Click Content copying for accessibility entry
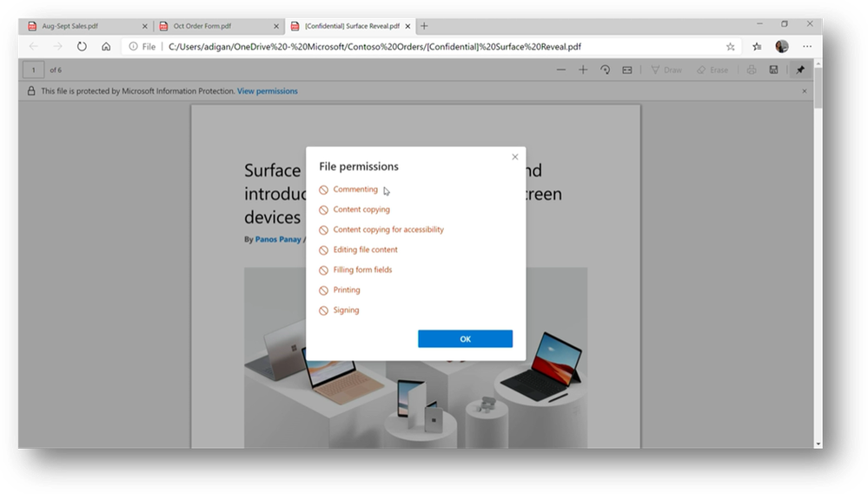This screenshot has height=494, width=868. coord(381,230)
